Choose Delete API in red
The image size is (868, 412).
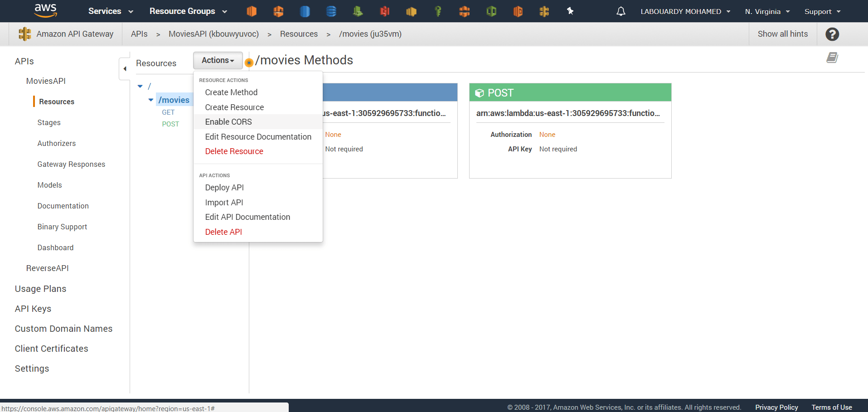click(x=223, y=232)
